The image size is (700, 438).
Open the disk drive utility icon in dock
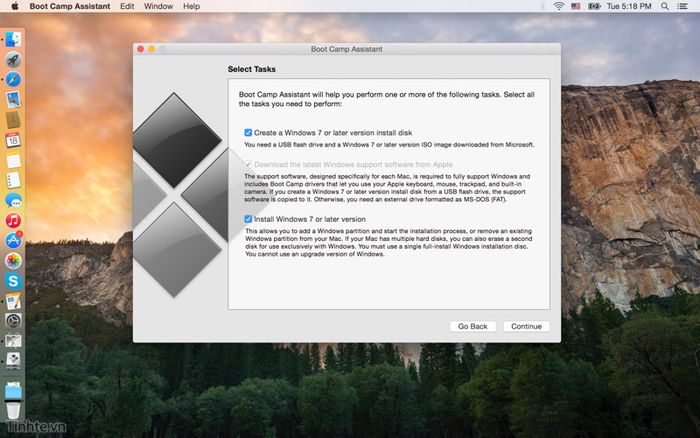tap(13, 361)
